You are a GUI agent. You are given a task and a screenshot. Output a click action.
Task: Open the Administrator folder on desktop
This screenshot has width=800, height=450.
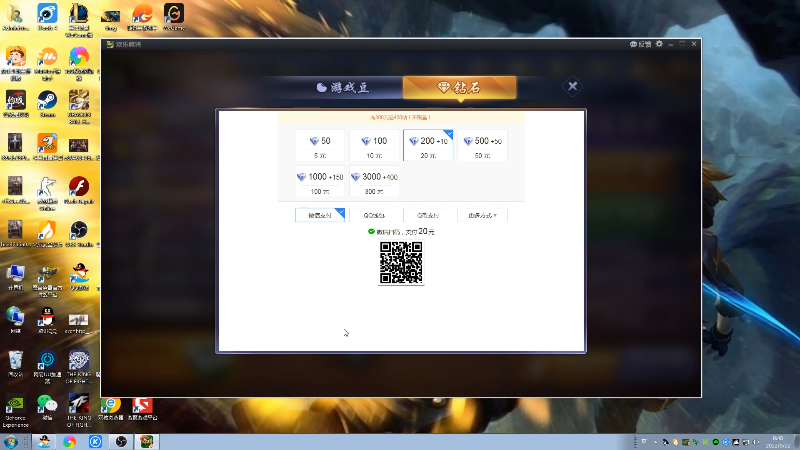pyautogui.click(x=15, y=18)
